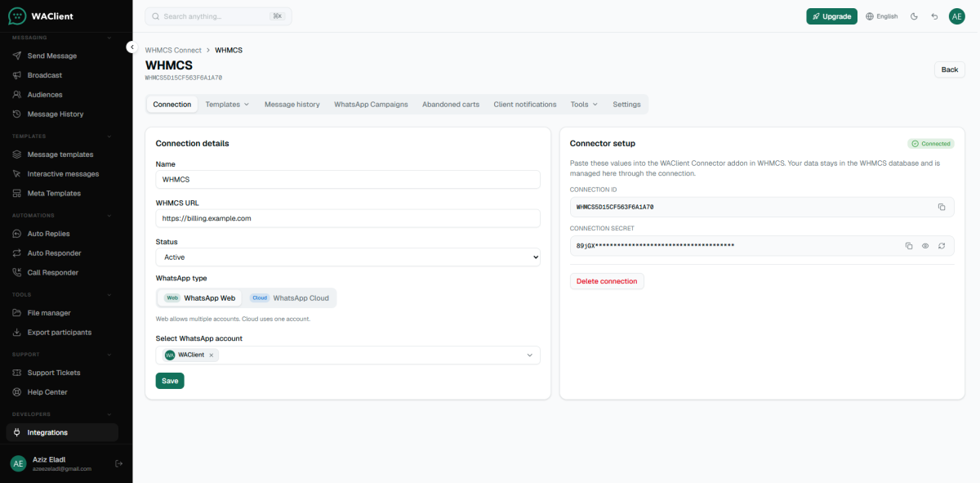Click the Upgrade button
Image resolution: width=980 pixels, height=483 pixels.
pos(831,16)
